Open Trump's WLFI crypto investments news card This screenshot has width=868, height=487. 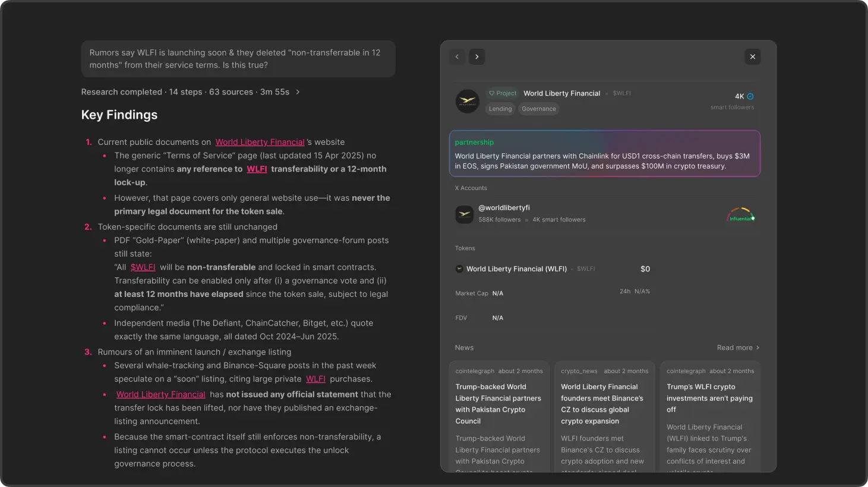point(709,416)
